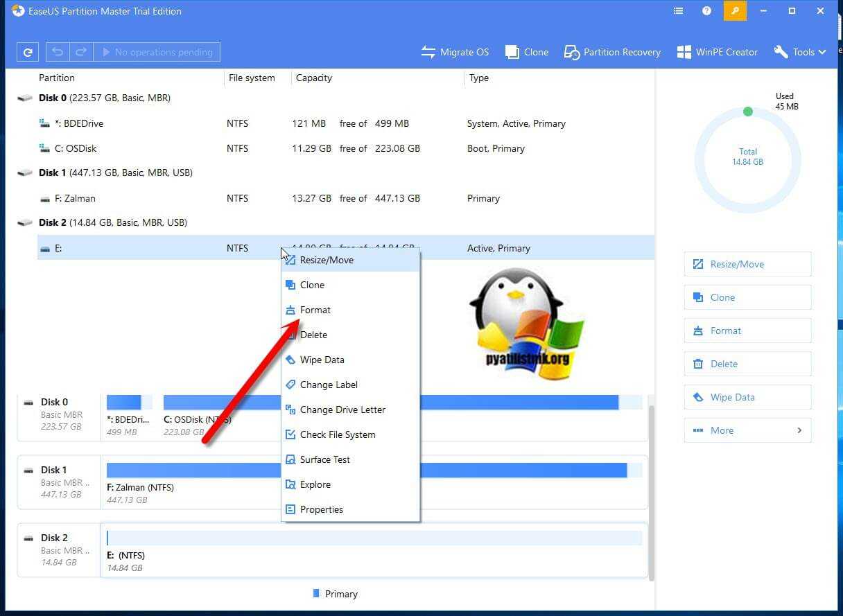
Task: Choose Explore in the context menu
Action: (x=350, y=484)
